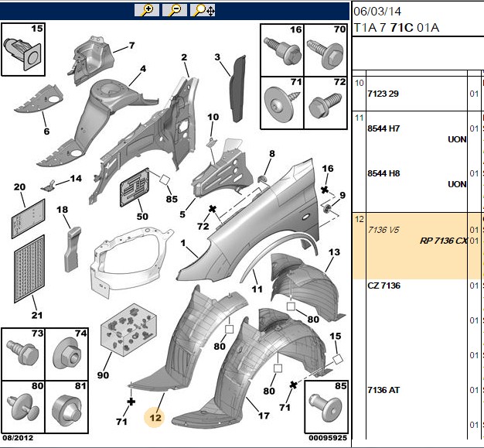
Task: Click diagram ID 00095925
Action: (328, 438)
